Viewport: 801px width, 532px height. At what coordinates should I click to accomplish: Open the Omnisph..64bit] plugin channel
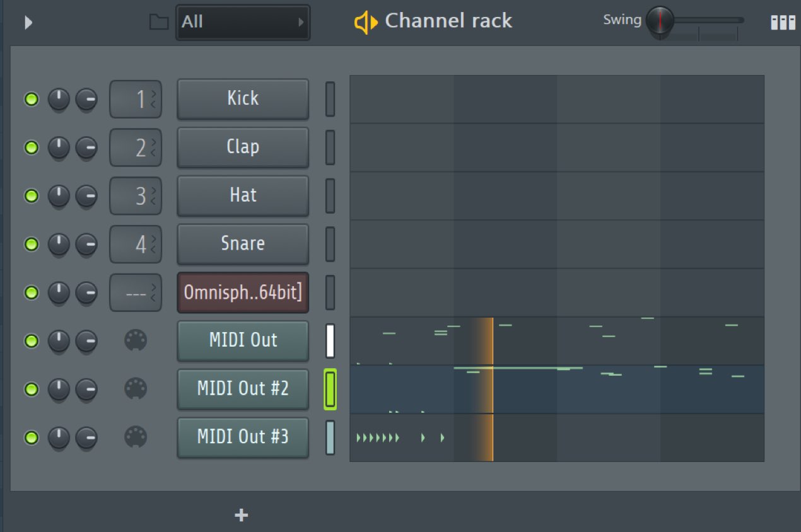tap(243, 292)
